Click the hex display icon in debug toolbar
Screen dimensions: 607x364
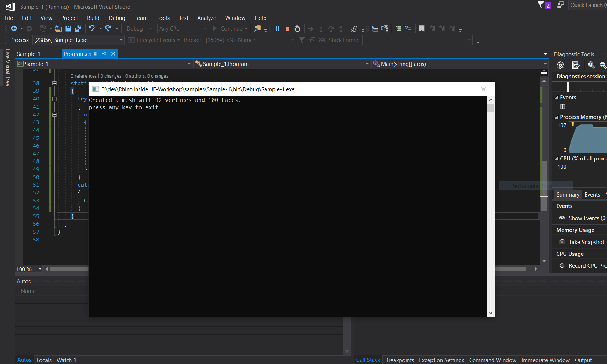tap(354, 29)
